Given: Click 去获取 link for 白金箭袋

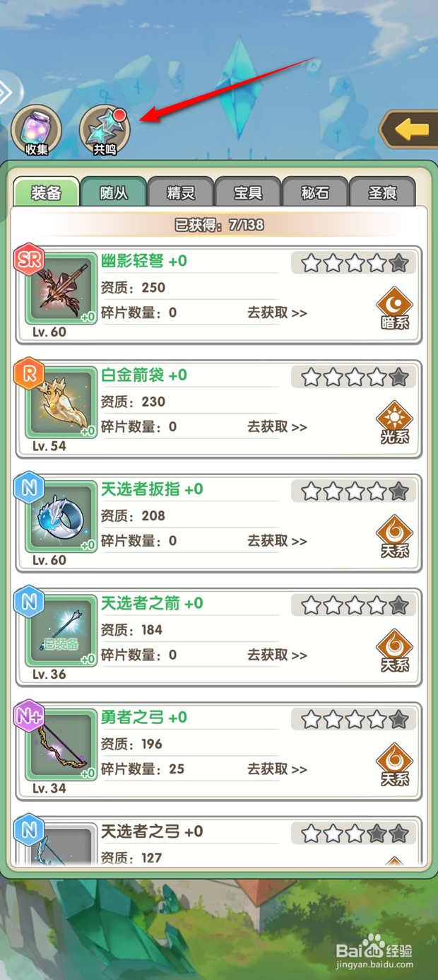Looking at the screenshot, I should pos(277,426).
